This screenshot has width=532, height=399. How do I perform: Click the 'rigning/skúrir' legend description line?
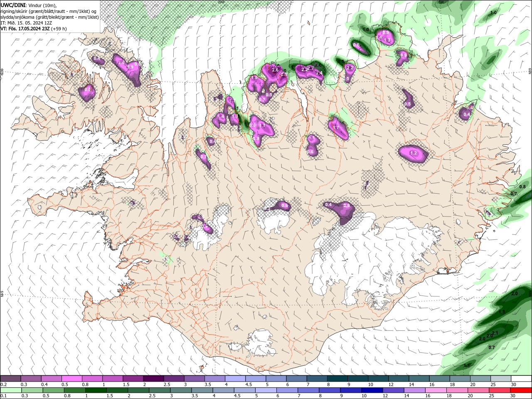(49, 11)
